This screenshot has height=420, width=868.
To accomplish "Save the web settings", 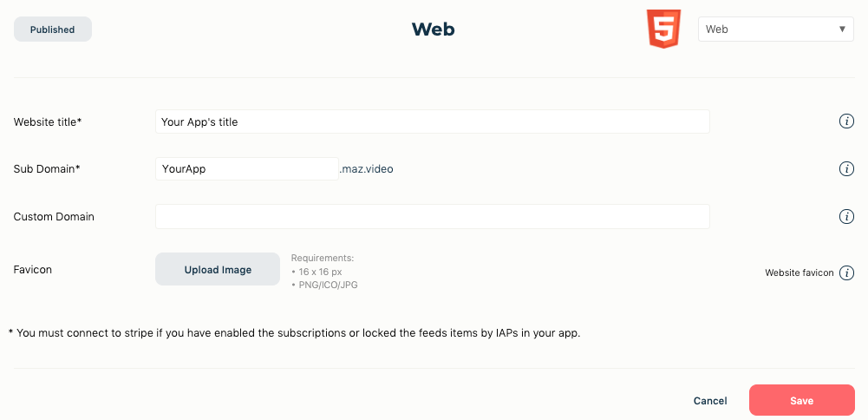I will click(x=801, y=400).
